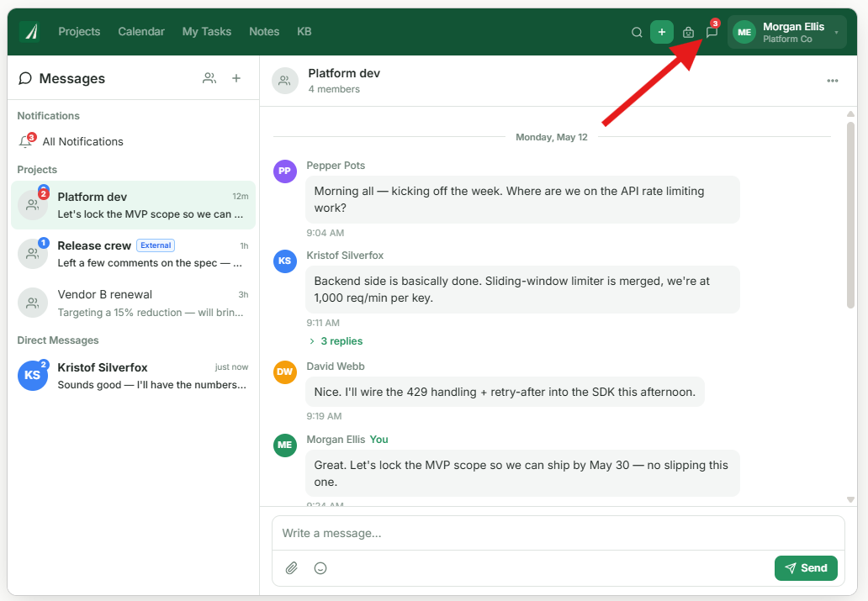Viewport: 868px width, 601px height.
Task: Click the External tag on Release crew
Action: coord(156,245)
